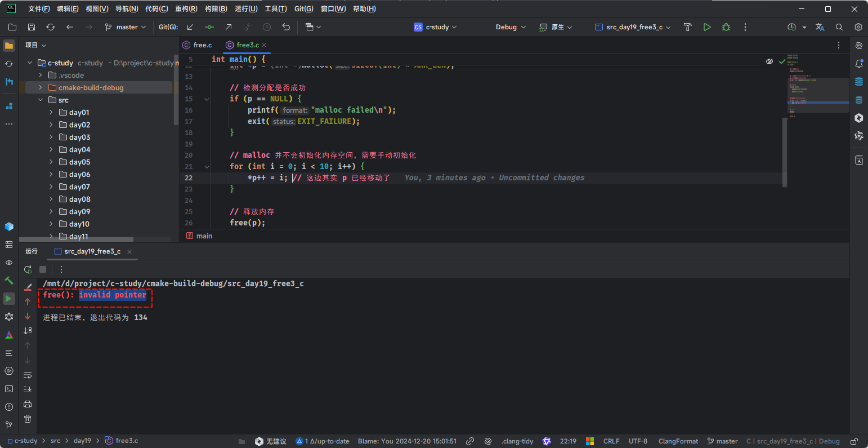
Task: Switch to the free.c editor tab
Action: [x=202, y=45]
